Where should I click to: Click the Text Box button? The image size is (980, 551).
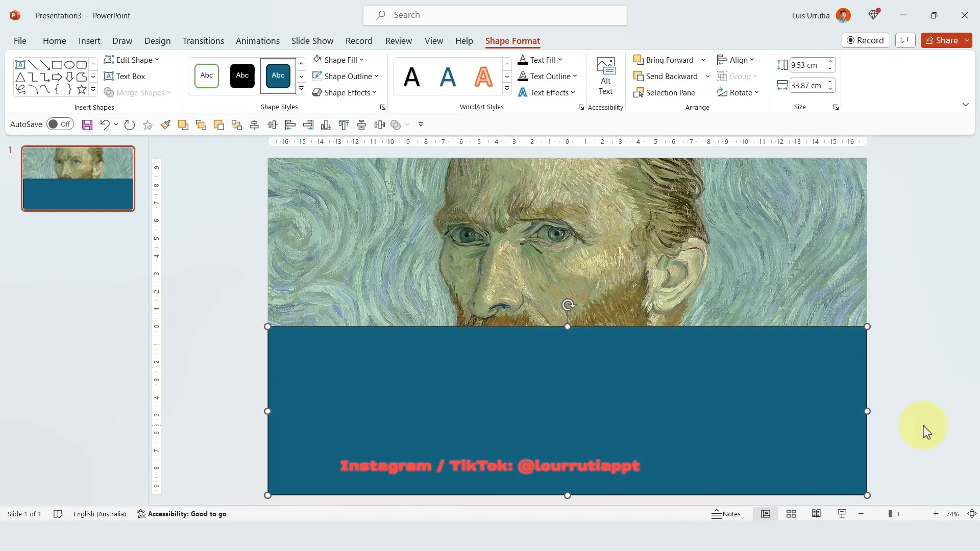[x=125, y=76]
